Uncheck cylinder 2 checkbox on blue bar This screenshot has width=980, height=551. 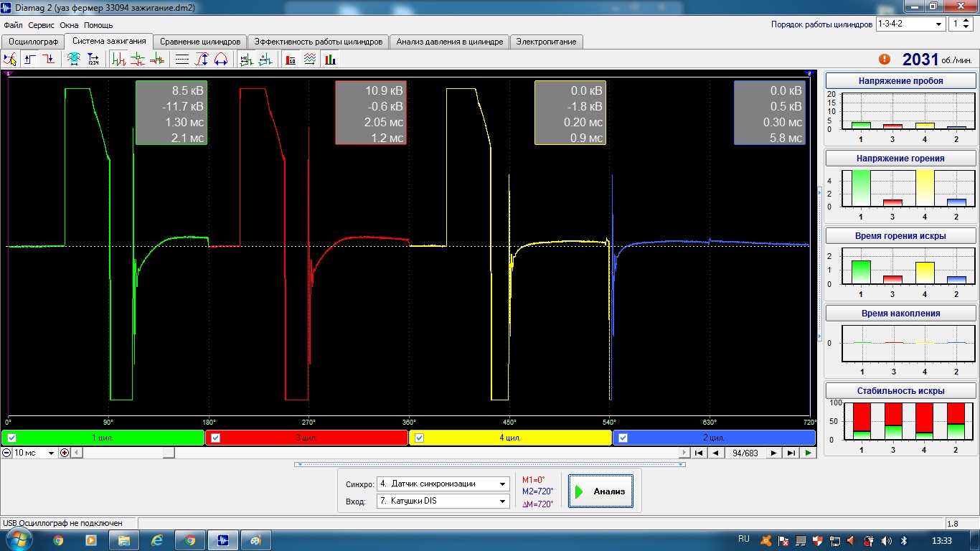(x=623, y=438)
